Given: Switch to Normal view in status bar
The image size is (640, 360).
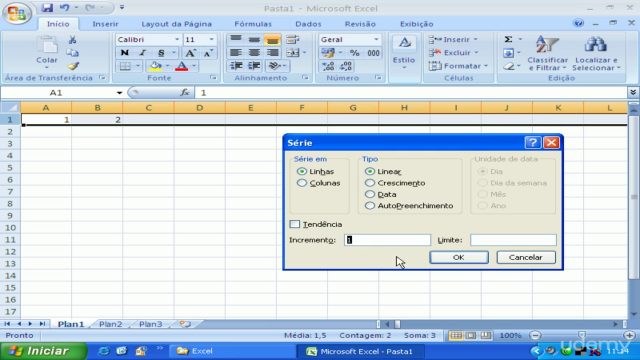Looking at the screenshot, I should coord(456,335).
